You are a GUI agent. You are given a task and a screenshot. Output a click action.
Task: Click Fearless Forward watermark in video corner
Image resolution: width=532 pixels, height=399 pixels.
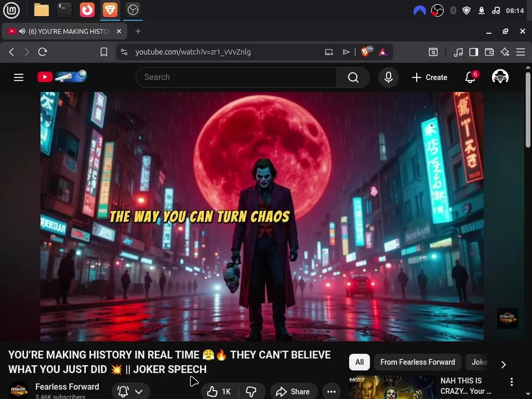(507, 318)
